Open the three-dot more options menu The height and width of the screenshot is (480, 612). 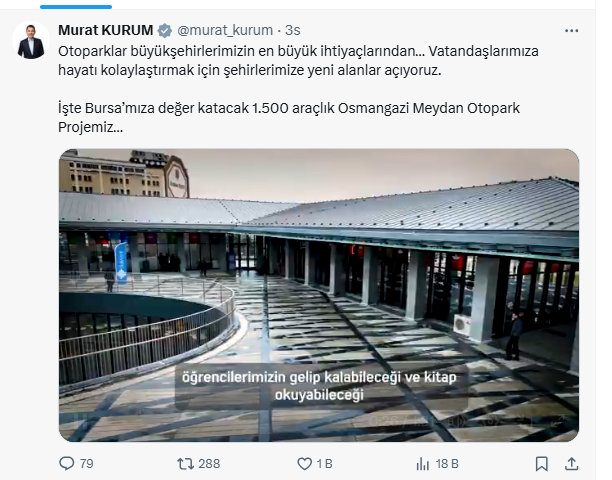tap(571, 30)
